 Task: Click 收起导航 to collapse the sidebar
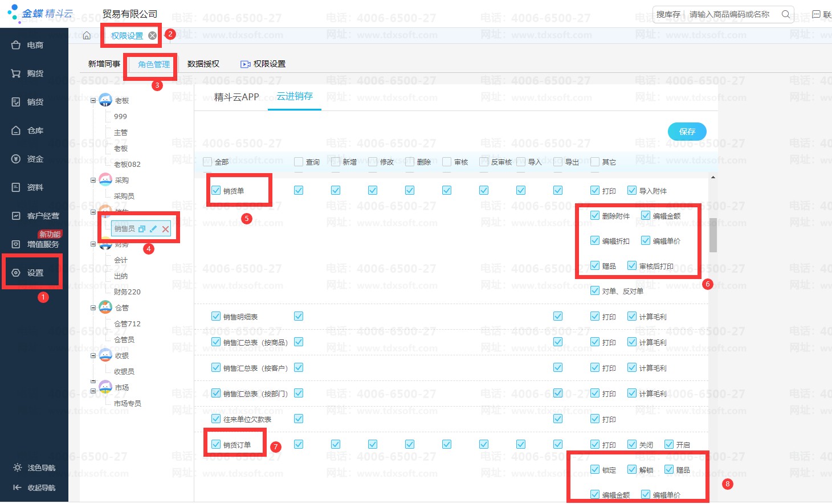coord(34,487)
